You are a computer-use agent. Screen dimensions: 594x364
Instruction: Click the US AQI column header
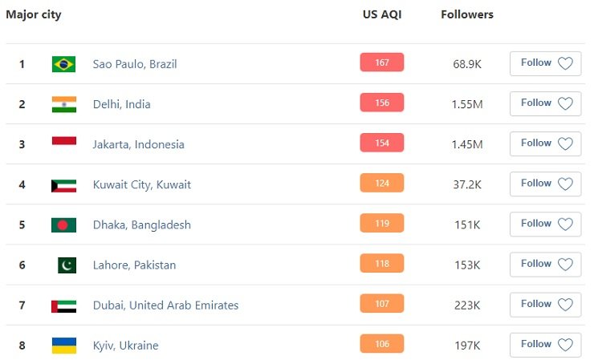coord(381,14)
